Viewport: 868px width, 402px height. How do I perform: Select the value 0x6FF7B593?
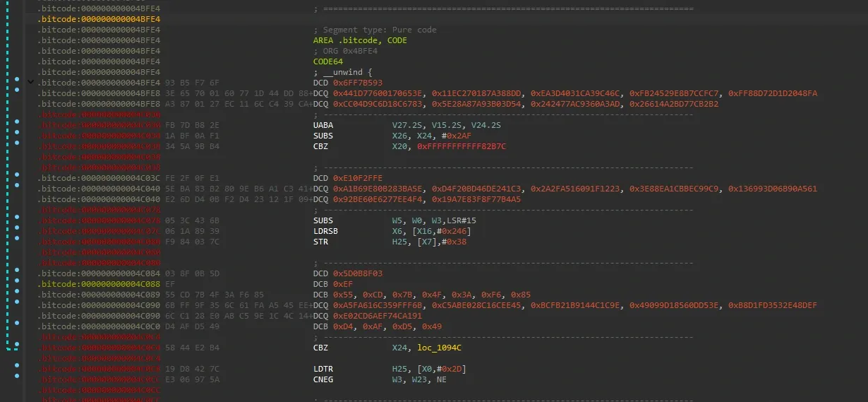click(358, 83)
